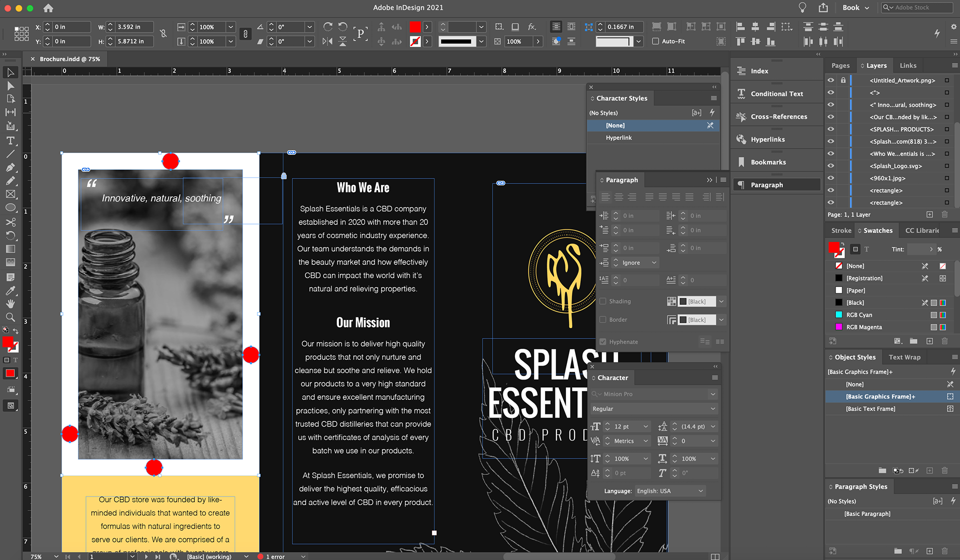The height and width of the screenshot is (560, 960).
Task: Open the font family dropdown showing Minion Pro
Action: click(713, 394)
